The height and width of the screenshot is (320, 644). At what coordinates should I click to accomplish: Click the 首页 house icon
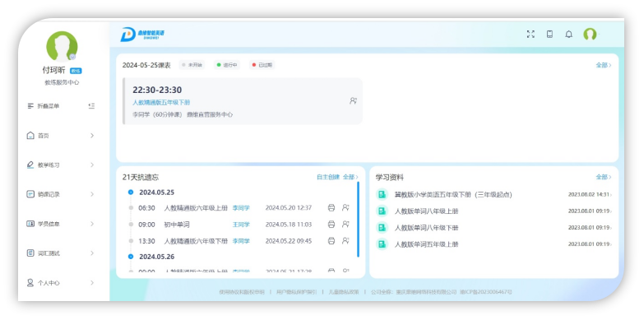coord(30,136)
